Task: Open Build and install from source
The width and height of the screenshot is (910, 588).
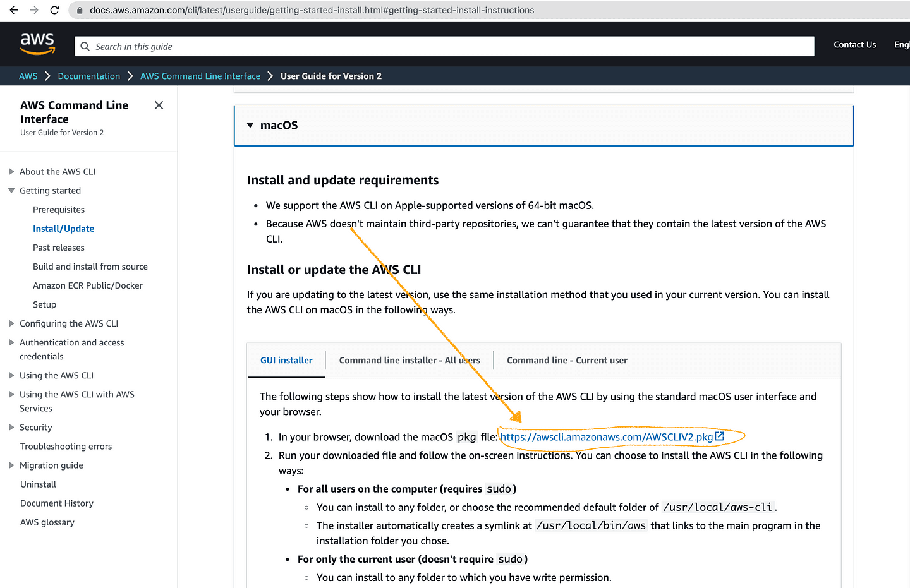Action: click(90, 267)
